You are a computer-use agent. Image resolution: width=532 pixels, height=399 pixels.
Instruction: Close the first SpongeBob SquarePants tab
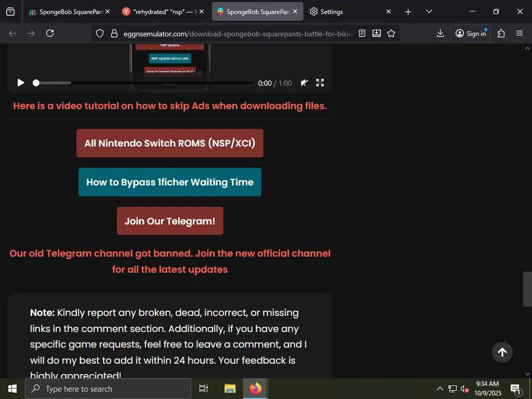pyautogui.click(x=108, y=11)
